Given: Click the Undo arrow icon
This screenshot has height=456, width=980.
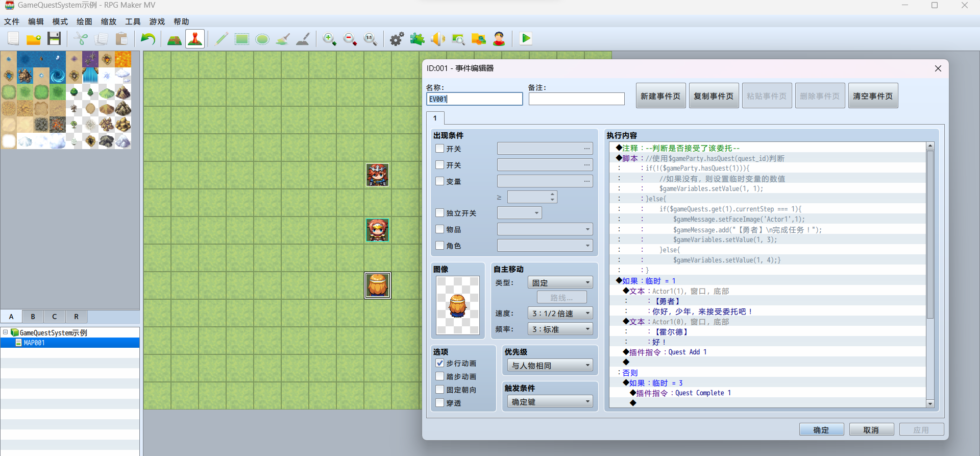Looking at the screenshot, I should (x=148, y=39).
